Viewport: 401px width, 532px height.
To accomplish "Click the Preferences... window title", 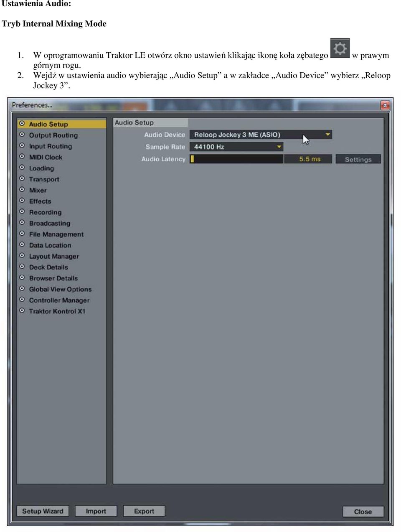I will [32, 105].
